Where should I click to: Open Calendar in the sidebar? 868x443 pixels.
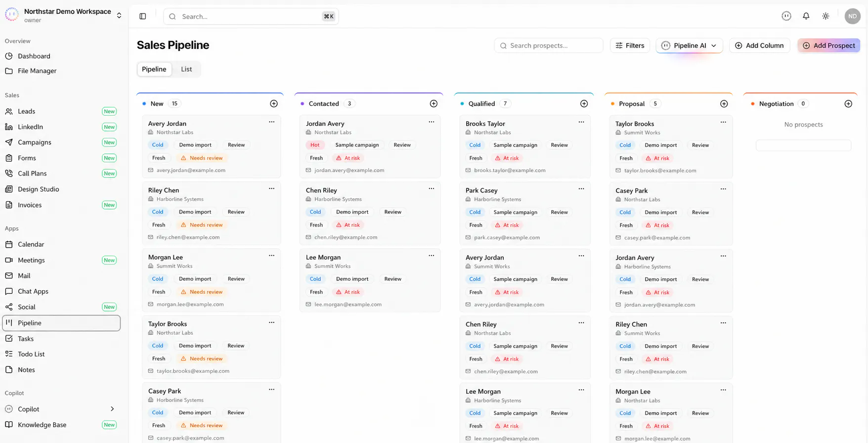(61, 244)
